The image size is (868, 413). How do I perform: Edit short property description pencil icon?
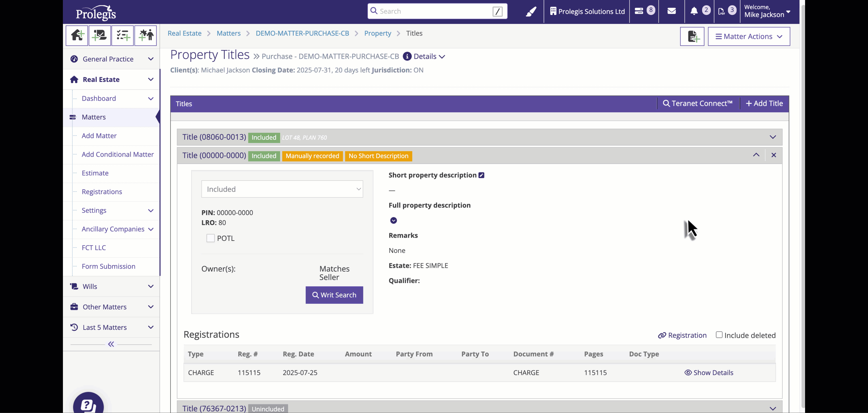pos(481,175)
